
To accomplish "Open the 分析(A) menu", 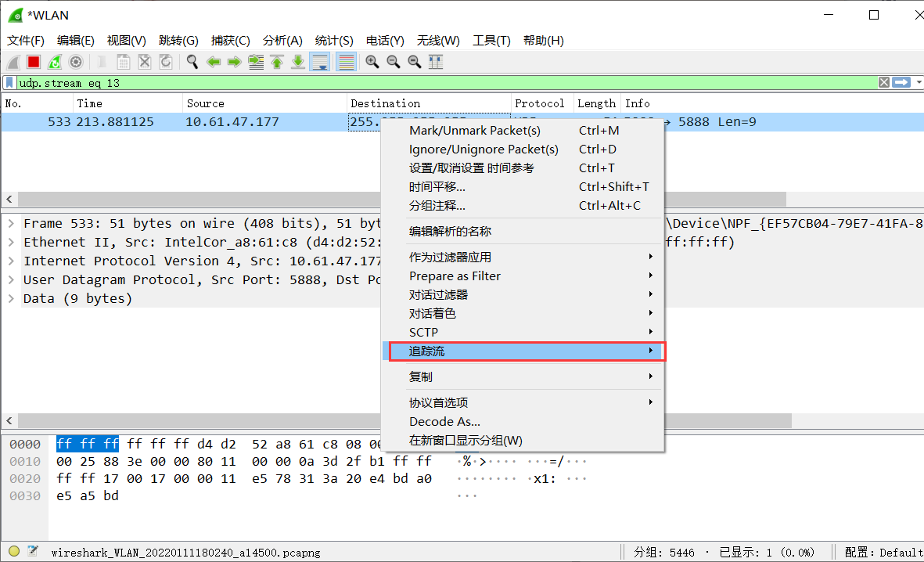I will [282, 41].
